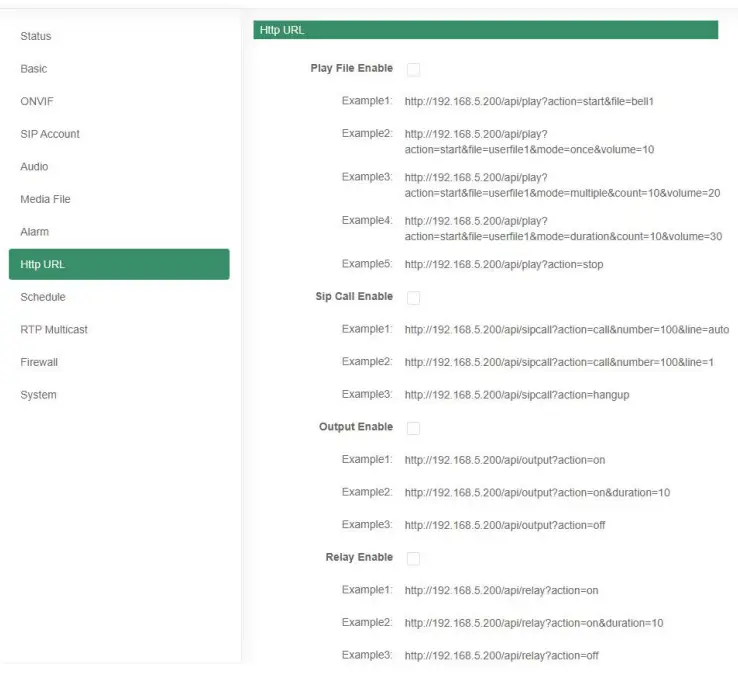Click the Sip Call Enable label
This screenshot has height=681, width=738.
[x=354, y=296]
